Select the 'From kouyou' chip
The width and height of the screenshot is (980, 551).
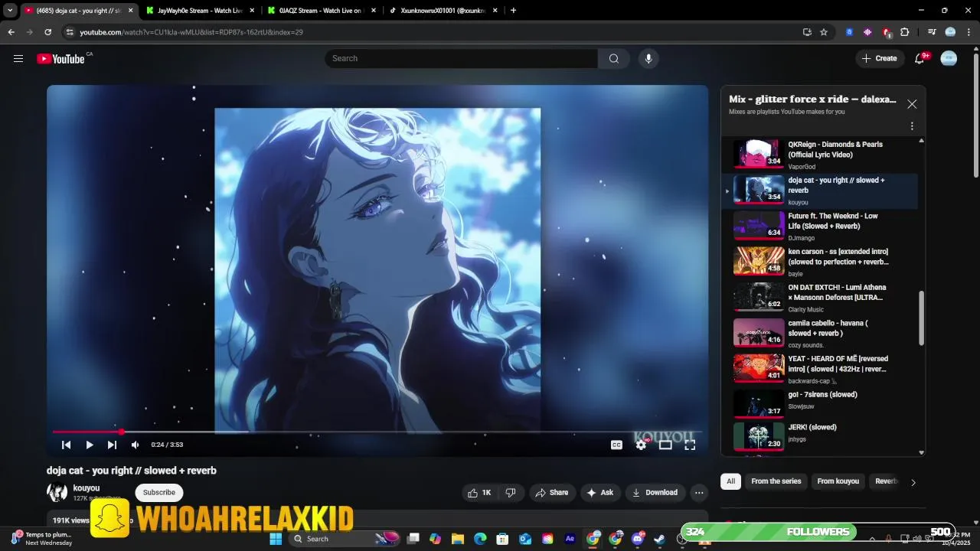click(838, 481)
